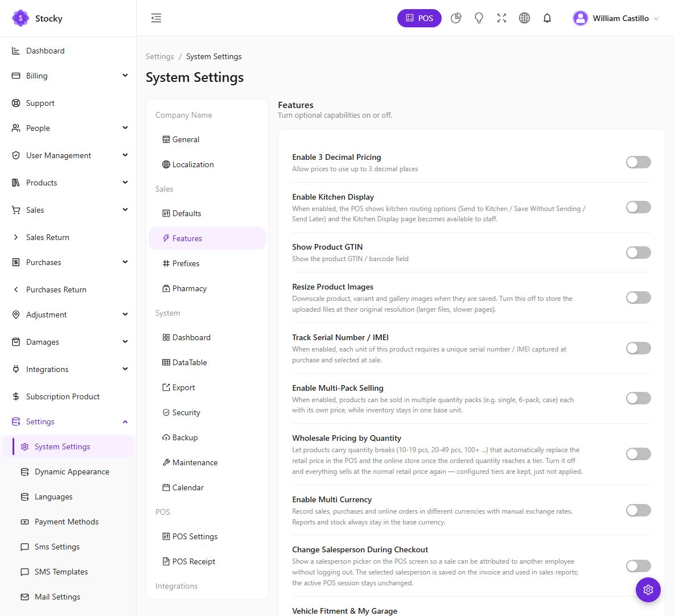
Task: Click the Support lifebuoy icon
Action: pos(16,103)
